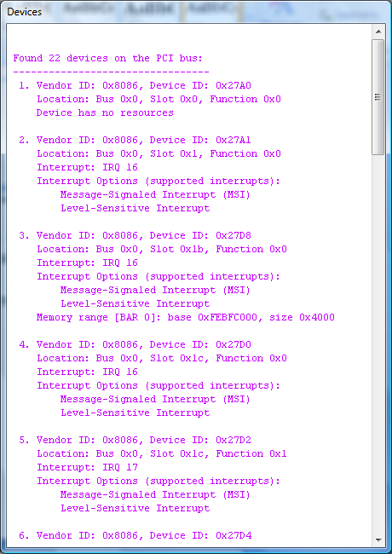Click the Device ID 0x27D8 entry line

(135, 235)
